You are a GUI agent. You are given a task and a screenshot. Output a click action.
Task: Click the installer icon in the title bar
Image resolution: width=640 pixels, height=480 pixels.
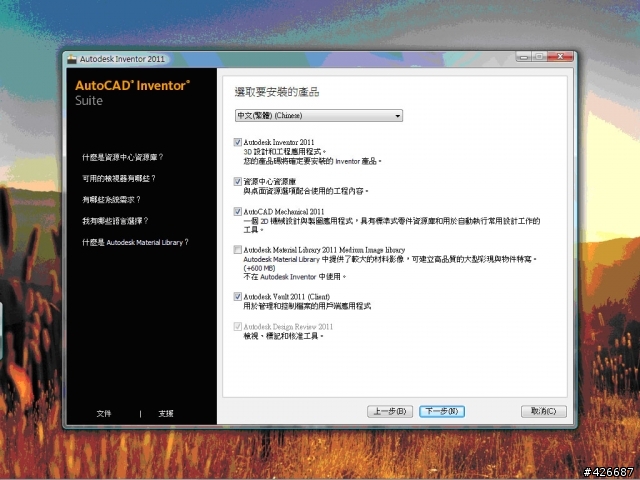click(72, 59)
